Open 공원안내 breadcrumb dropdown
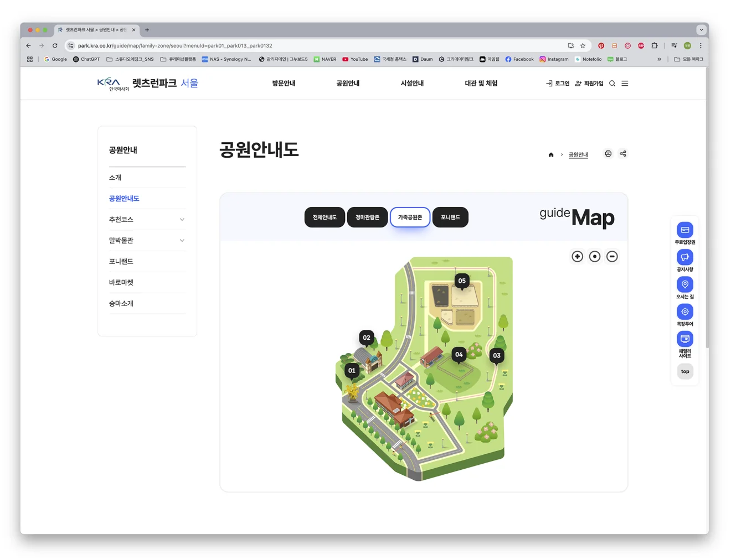The height and width of the screenshot is (560, 731). click(x=578, y=155)
